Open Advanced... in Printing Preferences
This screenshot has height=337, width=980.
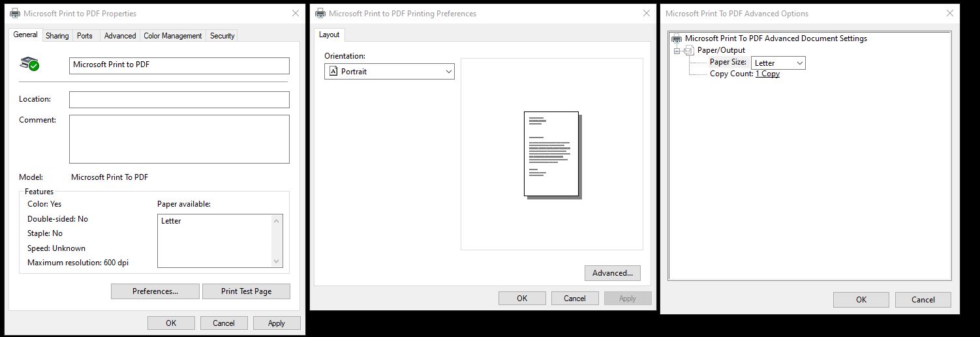point(613,273)
